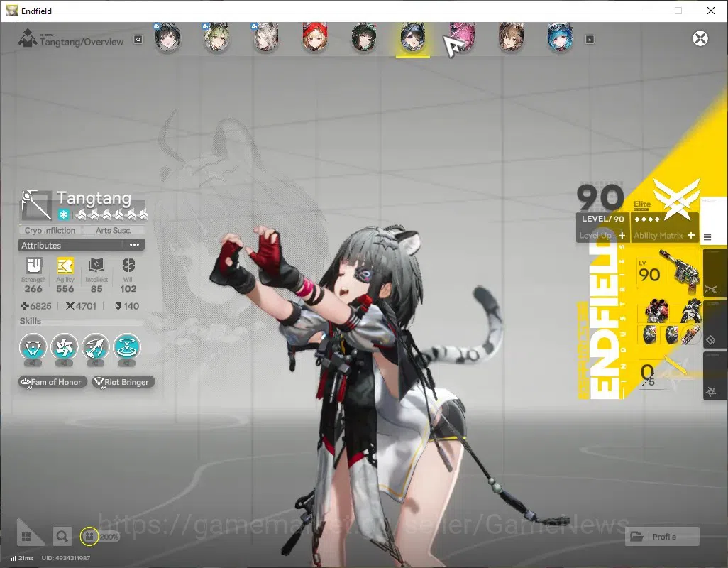Select the first black-haired operator portrait

coord(167,37)
